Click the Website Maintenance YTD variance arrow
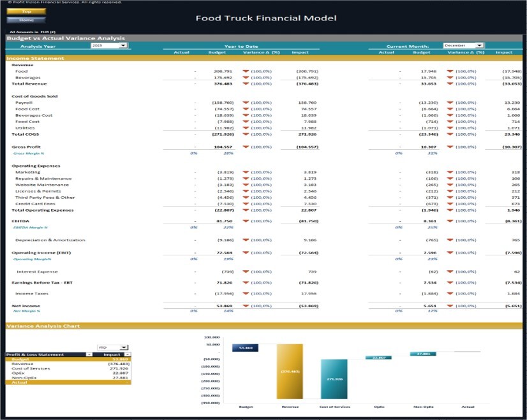The width and height of the screenshot is (527, 420). click(246, 185)
